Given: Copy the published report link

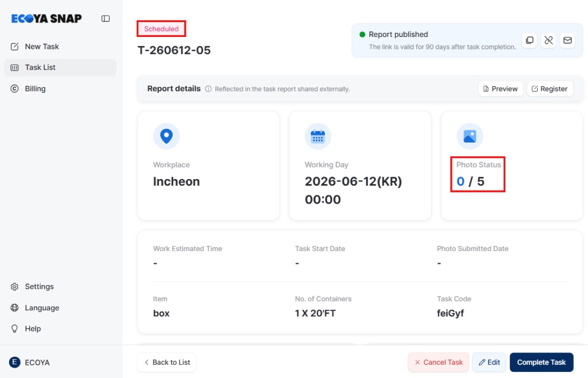Looking at the screenshot, I should pyautogui.click(x=530, y=40).
